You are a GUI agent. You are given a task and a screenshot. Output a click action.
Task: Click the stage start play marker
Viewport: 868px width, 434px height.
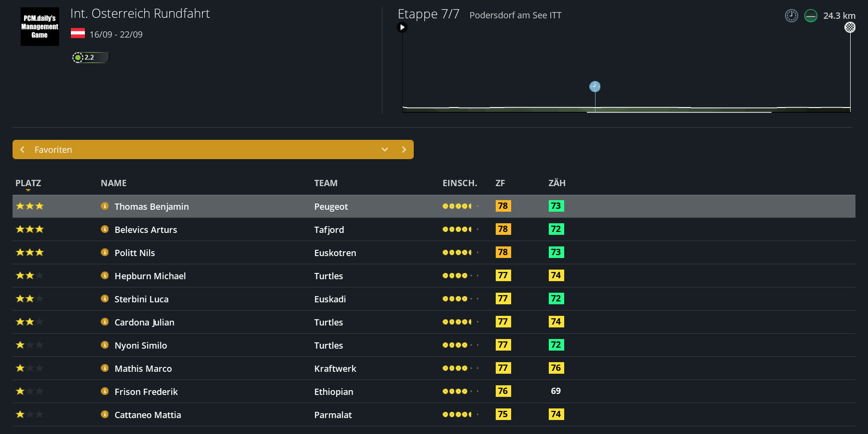pos(402,27)
